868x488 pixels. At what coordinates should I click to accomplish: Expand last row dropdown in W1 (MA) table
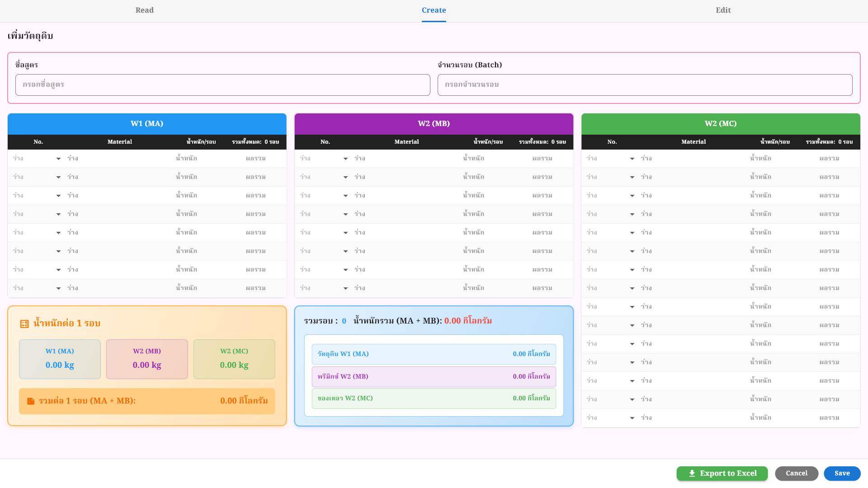point(58,288)
